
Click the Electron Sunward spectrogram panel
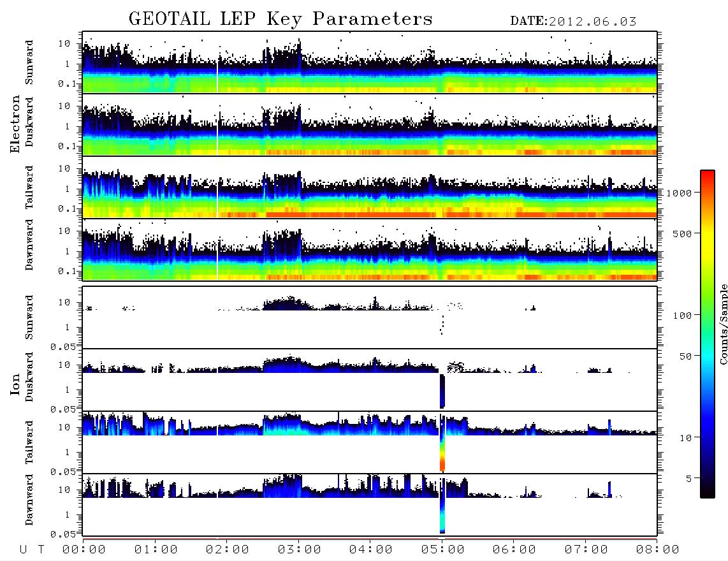pos(370,62)
